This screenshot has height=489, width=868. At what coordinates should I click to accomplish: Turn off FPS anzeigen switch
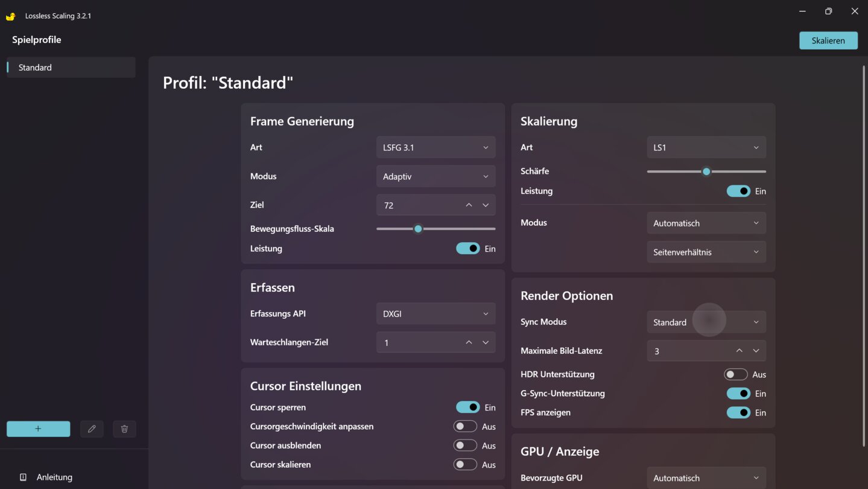click(738, 413)
